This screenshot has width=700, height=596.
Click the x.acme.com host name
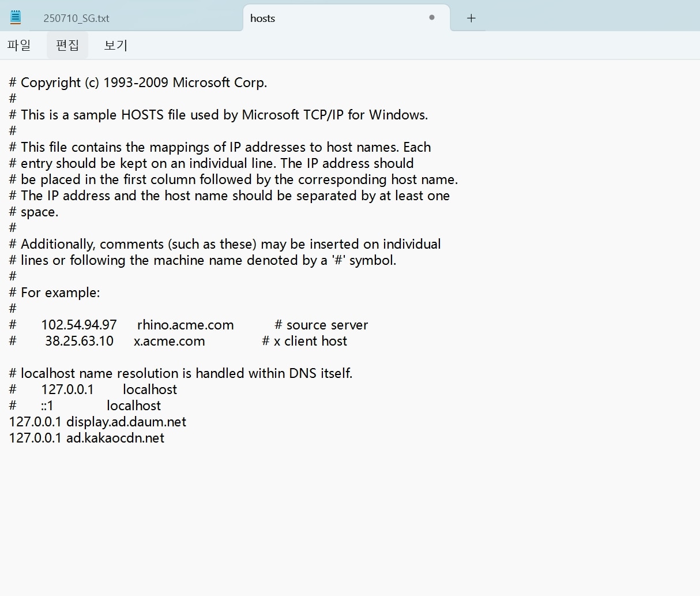pos(170,341)
